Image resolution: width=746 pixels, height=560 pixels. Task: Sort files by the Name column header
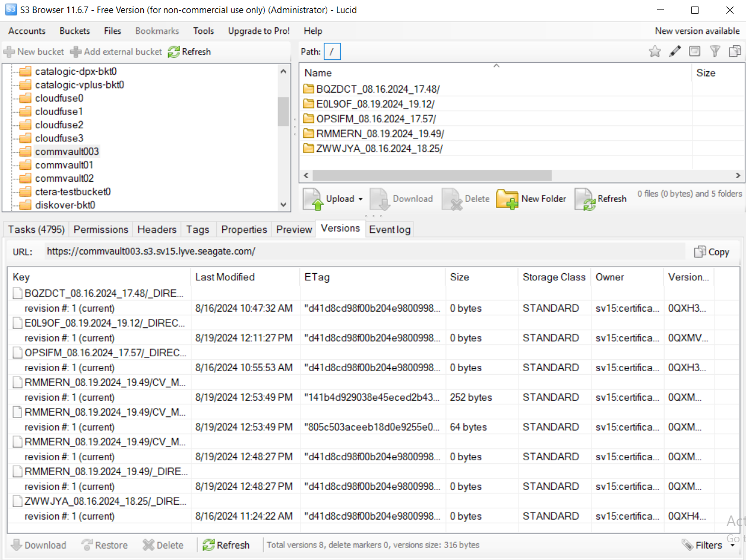(495, 73)
